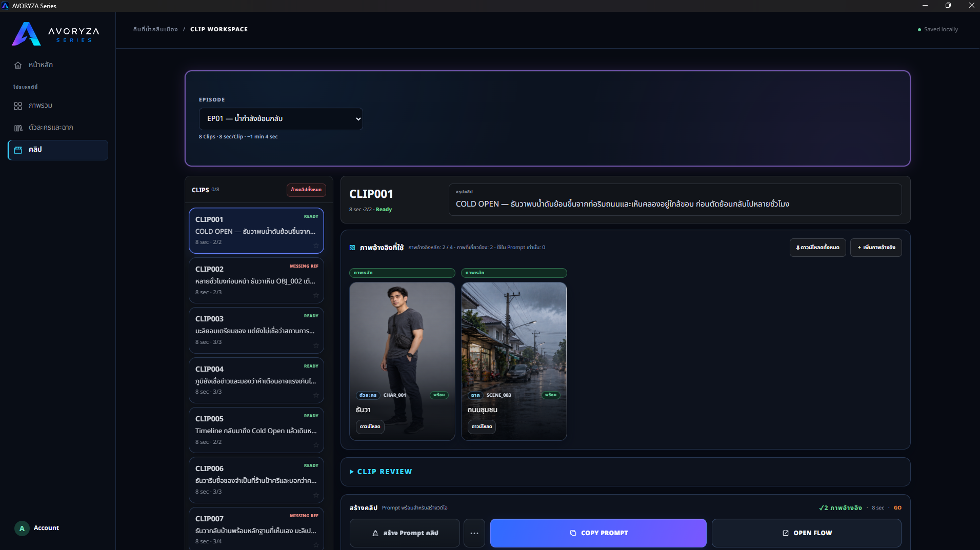Star the CLIP003 card
980x550 pixels.
pos(316,345)
